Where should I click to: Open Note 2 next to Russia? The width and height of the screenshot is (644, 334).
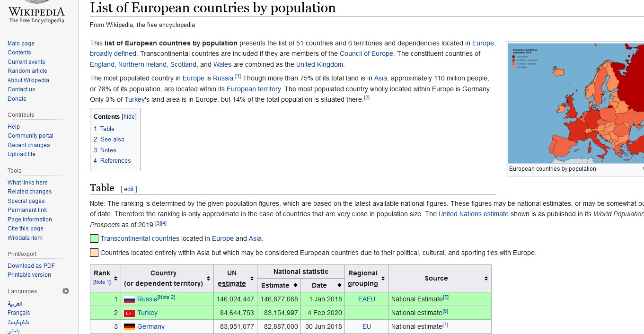167,297
